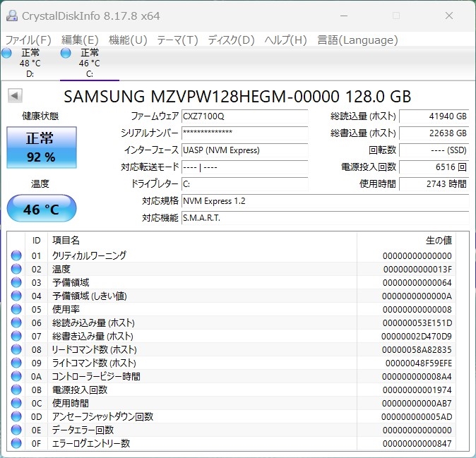This screenshot has width=476, height=458.
Task: Click the status icon for 予備領域 row 03
Action: pyautogui.click(x=16, y=282)
